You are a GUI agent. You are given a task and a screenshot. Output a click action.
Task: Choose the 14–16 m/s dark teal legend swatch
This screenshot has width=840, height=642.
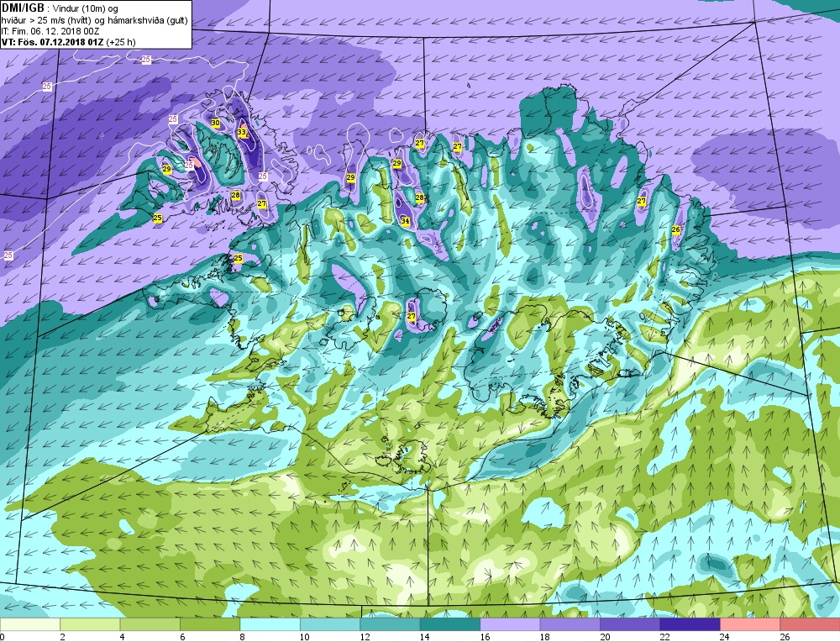click(450, 624)
